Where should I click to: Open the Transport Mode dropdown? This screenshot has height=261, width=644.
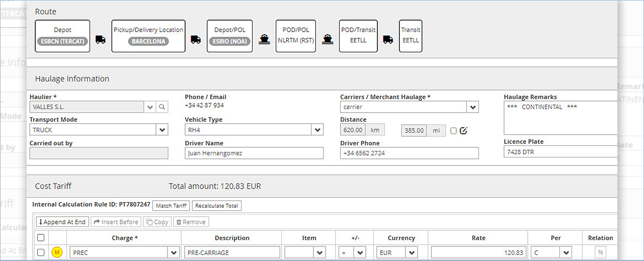tap(162, 130)
